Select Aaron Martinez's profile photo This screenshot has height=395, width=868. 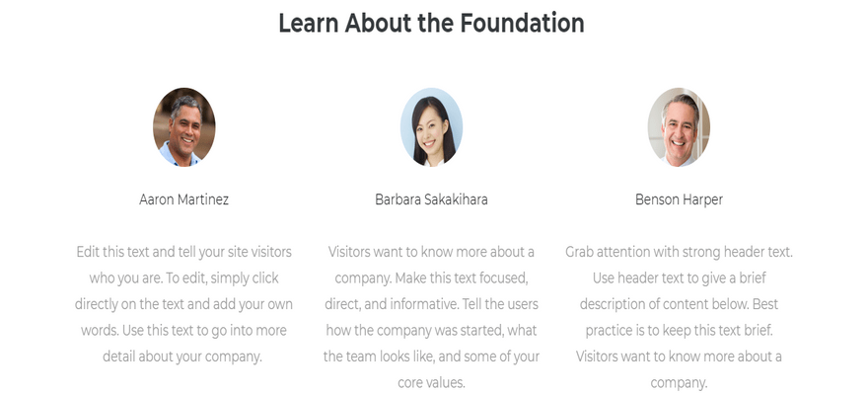pos(184,126)
